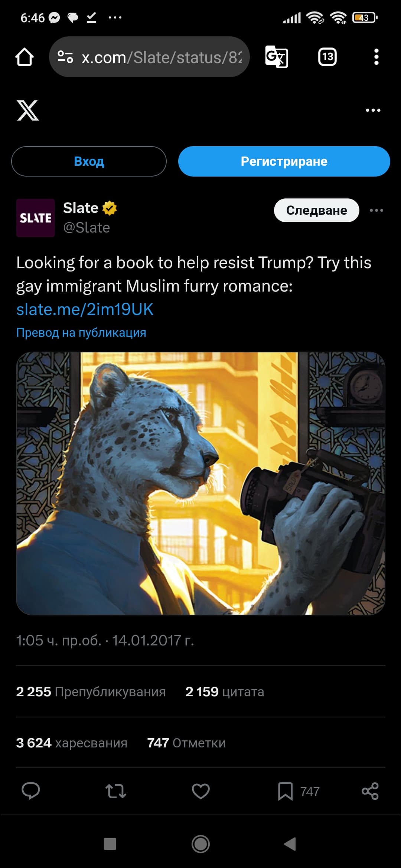Tap the browser home icon

[25, 57]
